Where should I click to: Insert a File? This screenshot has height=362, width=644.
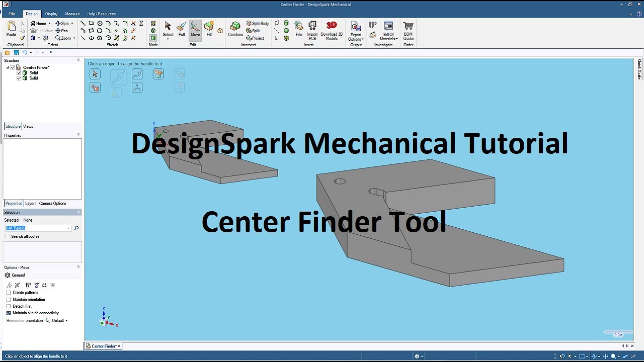click(x=299, y=29)
